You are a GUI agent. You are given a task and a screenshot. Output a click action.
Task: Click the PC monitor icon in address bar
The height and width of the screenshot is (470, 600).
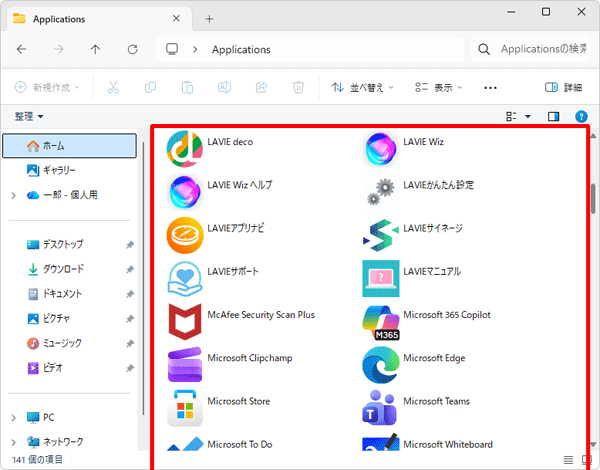172,49
